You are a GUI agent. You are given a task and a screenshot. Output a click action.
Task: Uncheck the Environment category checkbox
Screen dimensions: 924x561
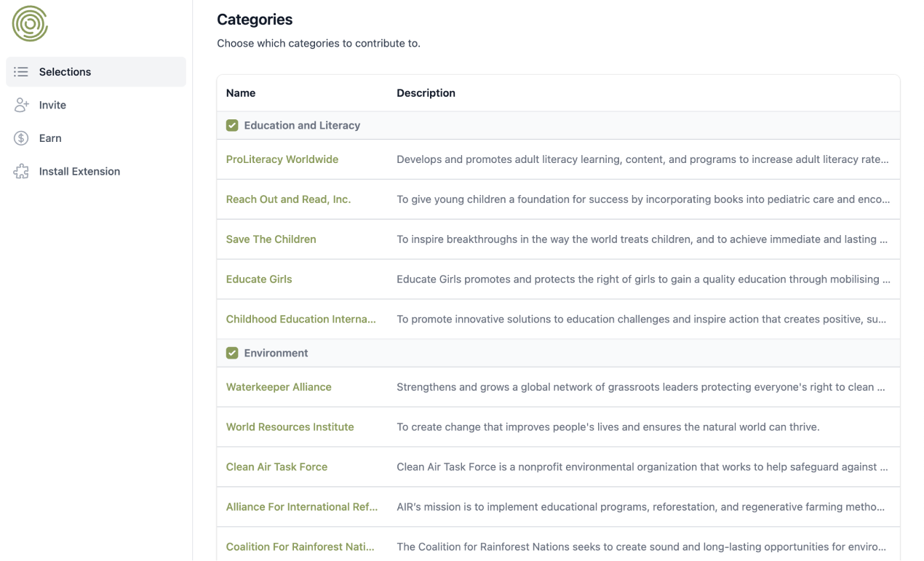coord(232,353)
